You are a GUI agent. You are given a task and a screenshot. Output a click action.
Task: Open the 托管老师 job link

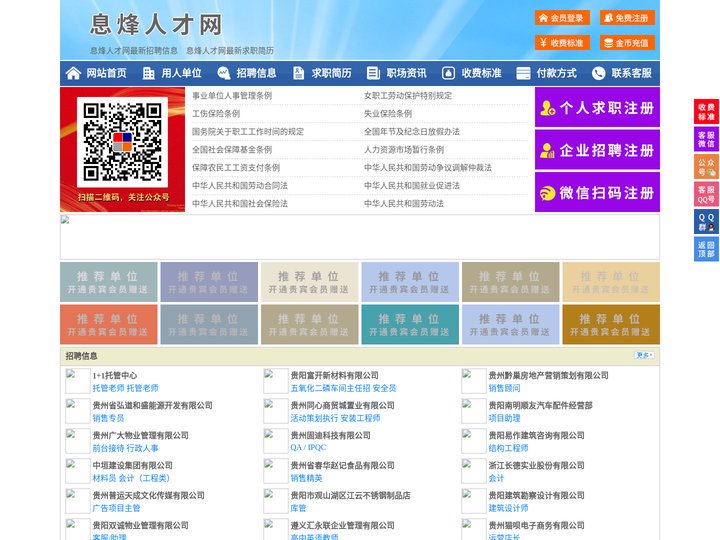click(125, 388)
